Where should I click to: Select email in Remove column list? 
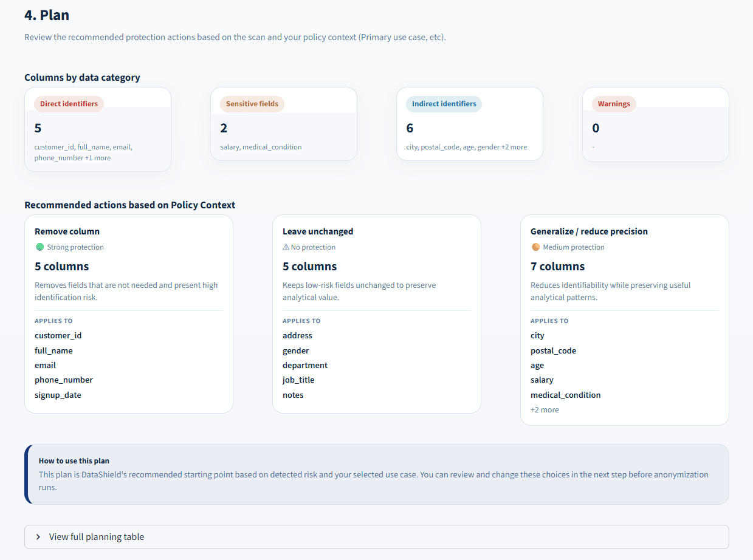(x=45, y=365)
